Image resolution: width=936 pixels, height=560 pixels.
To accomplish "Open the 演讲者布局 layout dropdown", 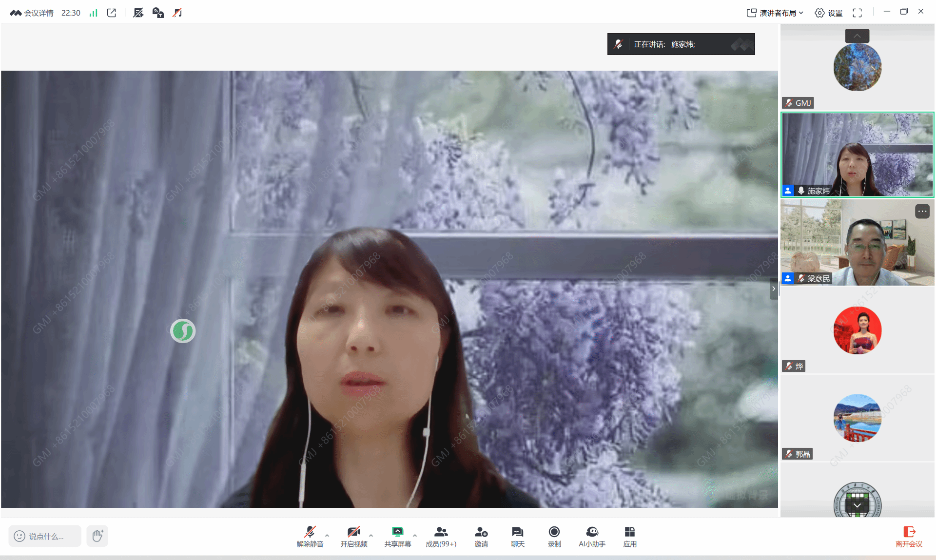I will tap(775, 13).
